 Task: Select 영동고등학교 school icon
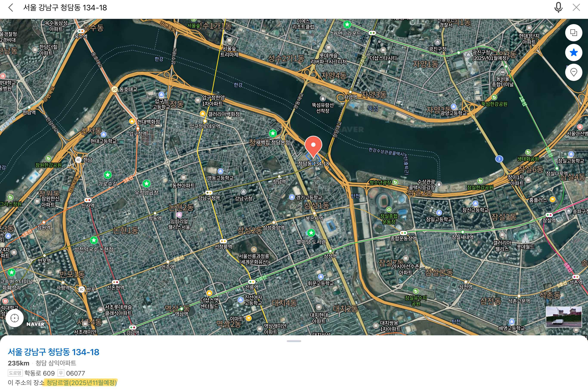pos(220,171)
